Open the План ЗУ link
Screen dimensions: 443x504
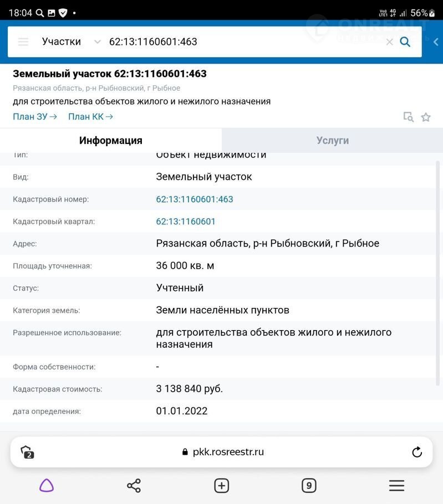(x=34, y=116)
